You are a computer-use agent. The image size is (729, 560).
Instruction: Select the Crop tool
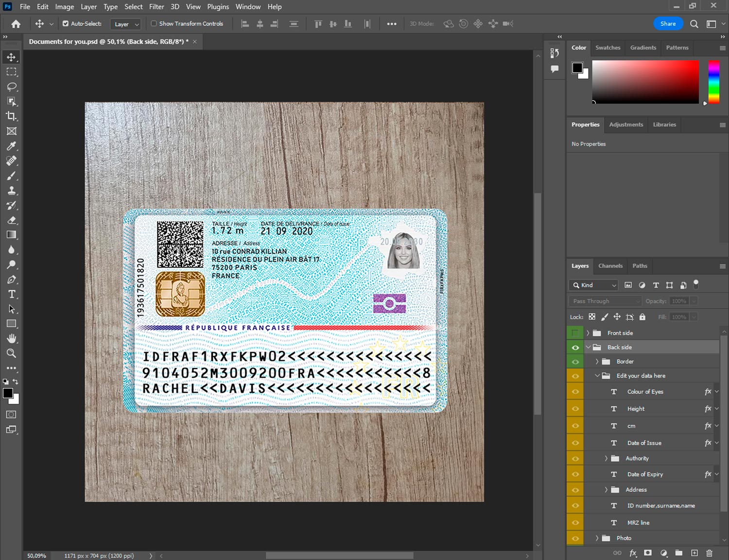click(12, 116)
